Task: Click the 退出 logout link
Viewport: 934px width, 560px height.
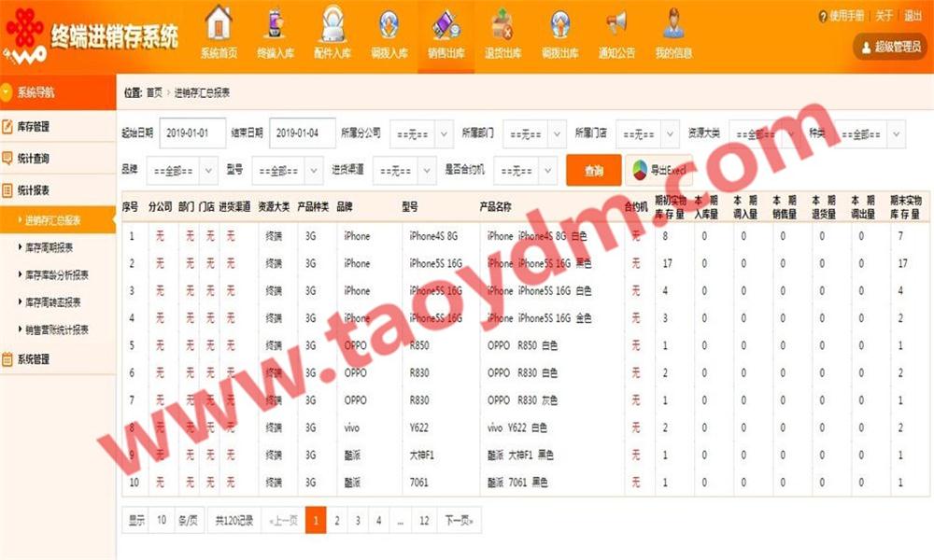Action: click(x=913, y=16)
